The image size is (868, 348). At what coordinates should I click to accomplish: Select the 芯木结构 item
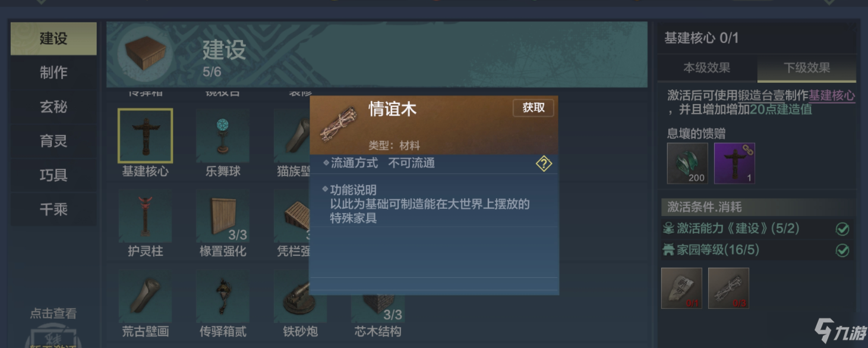[x=378, y=309]
